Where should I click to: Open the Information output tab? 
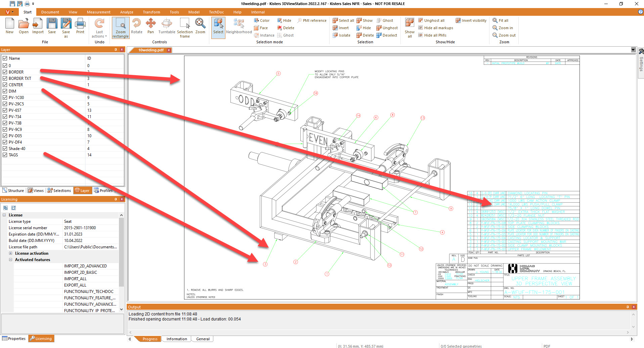176,339
